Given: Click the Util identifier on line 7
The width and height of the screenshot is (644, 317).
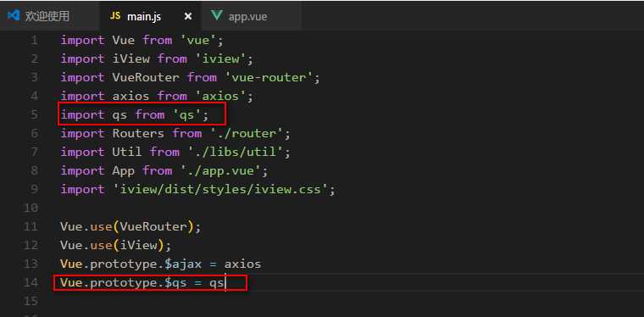Looking at the screenshot, I should (127, 152).
